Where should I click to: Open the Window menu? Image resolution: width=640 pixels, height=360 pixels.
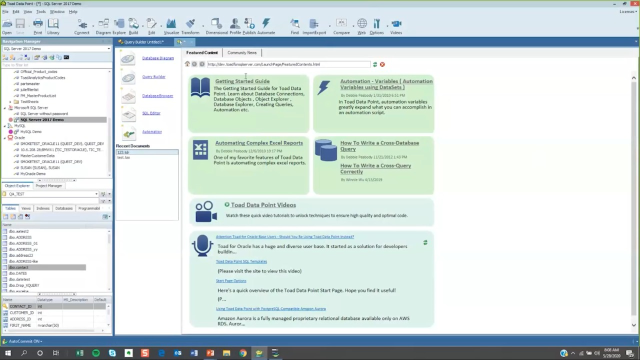pos(57,12)
